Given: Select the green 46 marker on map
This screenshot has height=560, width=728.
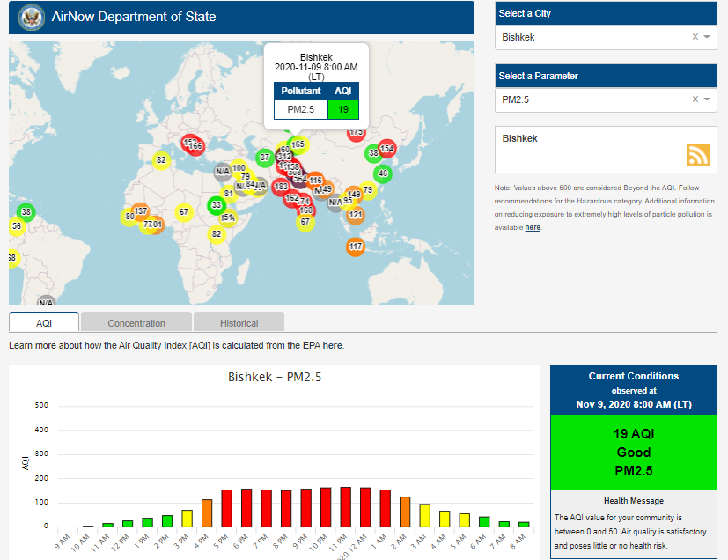Looking at the screenshot, I should click(382, 173).
